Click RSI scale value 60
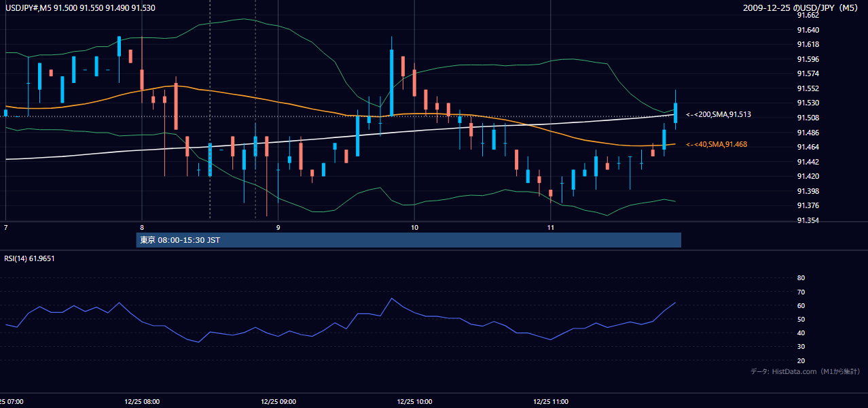This screenshot has height=408, width=868. pos(801,305)
